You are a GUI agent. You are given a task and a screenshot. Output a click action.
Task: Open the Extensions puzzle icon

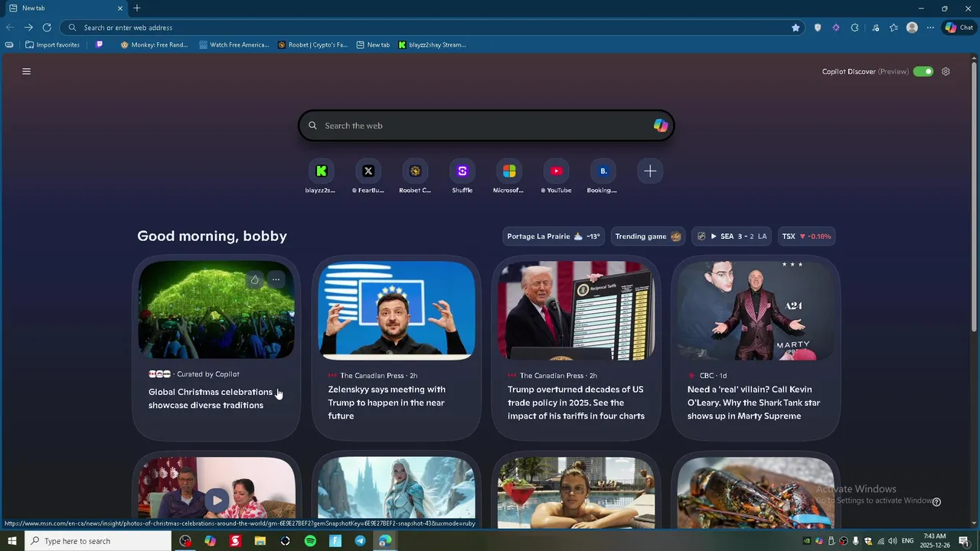(854, 28)
